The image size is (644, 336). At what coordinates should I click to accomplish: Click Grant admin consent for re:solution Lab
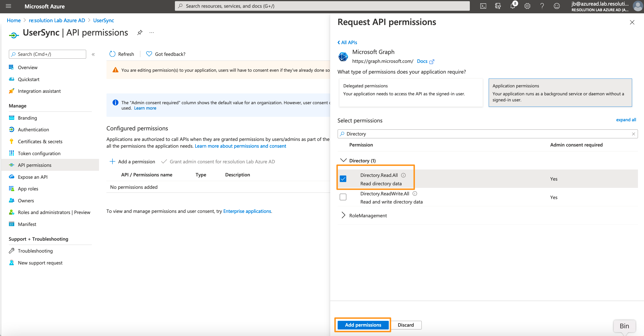click(x=218, y=161)
